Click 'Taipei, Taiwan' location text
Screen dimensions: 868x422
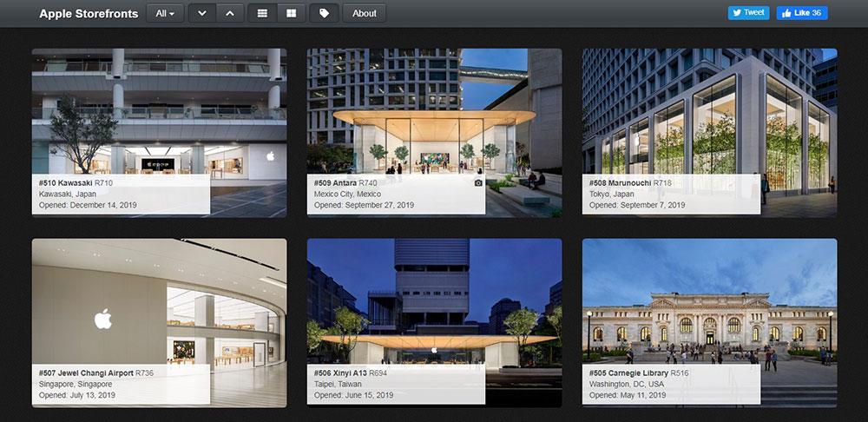pos(338,385)
